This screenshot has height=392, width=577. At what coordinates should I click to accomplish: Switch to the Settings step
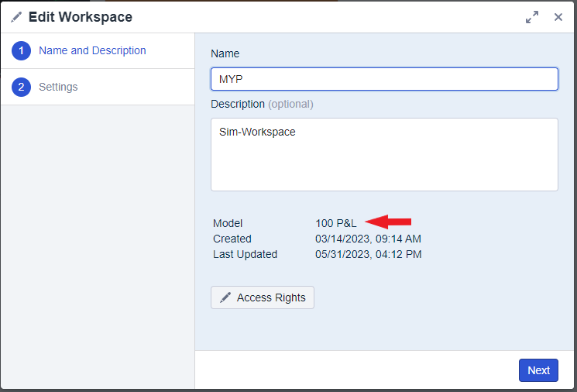point(58,87)
